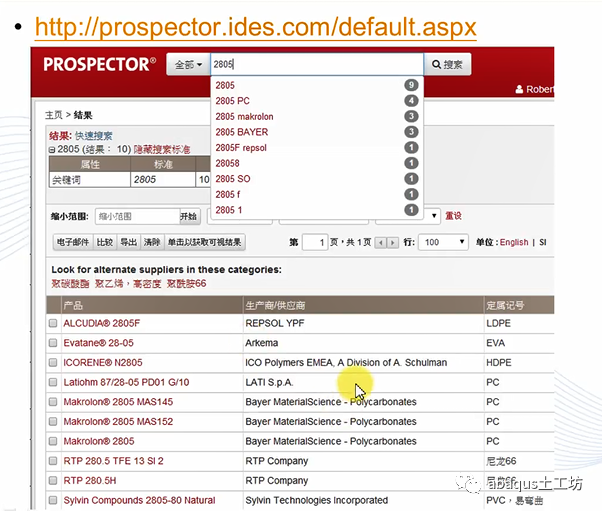Select '2805 makrolon' suggestion
This screenshot has width=602, height=511.
point(317,116)
